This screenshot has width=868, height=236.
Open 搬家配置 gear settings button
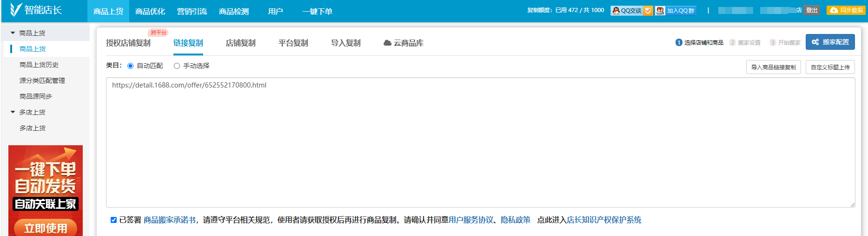[x=830, y=42]
